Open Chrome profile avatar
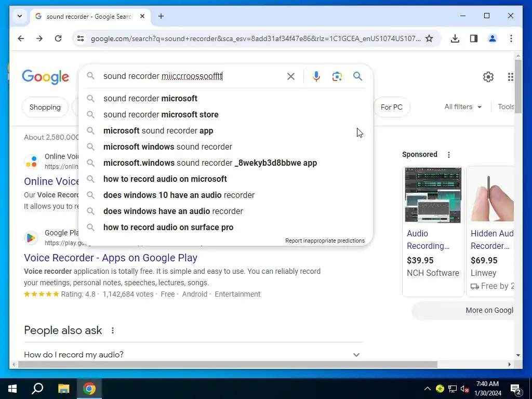Image resolution: width=532 pixels, height=399 pixels. [x=493, y=38]
